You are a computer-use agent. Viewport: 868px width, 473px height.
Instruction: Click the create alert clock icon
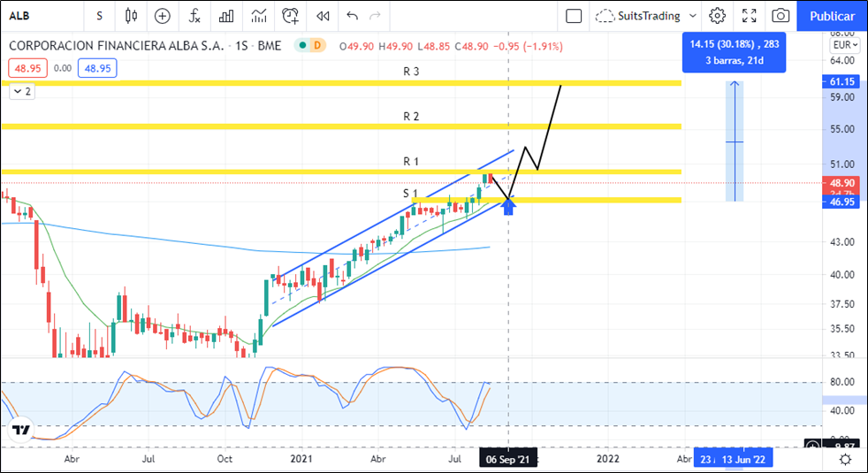coord(290,16)
